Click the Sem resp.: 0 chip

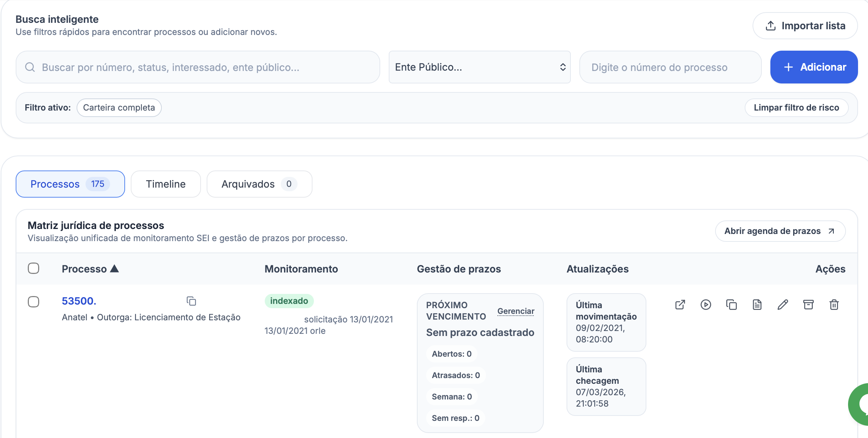tap(455, 418)
